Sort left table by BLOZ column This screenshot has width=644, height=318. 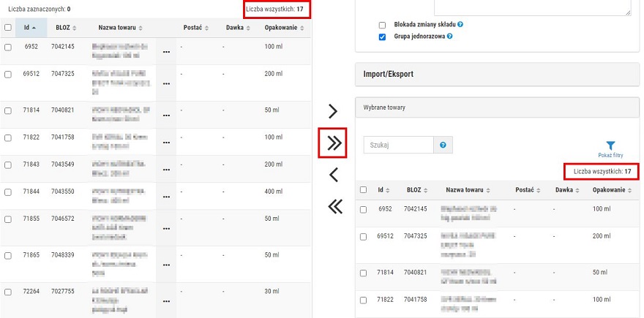[66, 28]
